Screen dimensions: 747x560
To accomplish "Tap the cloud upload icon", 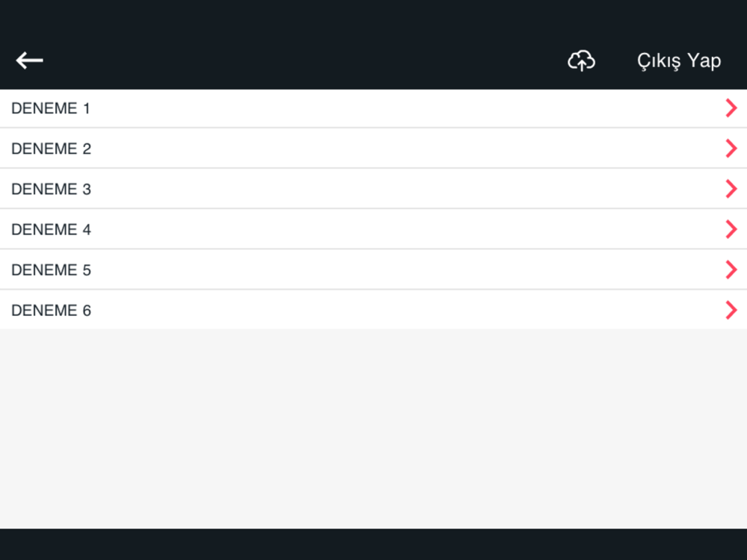I will [581, 60].
